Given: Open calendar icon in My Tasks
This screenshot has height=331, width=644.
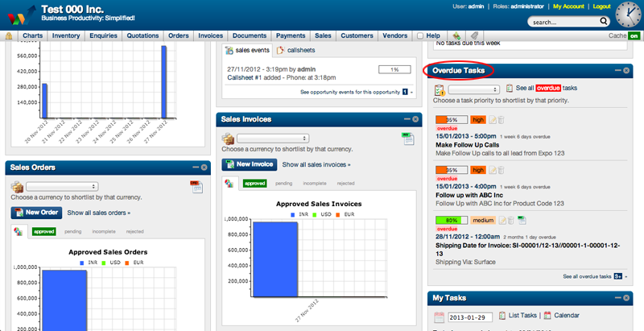Looking at the screenshot, I should click(547, 315).
